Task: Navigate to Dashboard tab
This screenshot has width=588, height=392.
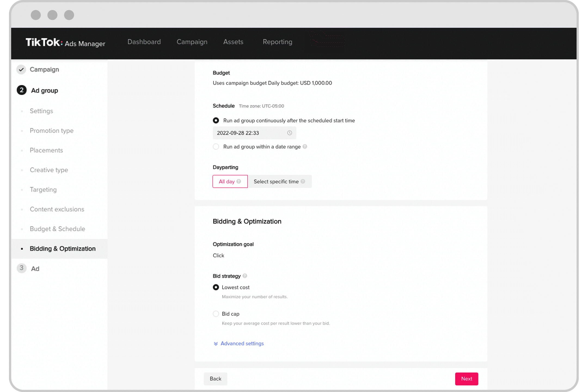Action: point(144,41)
